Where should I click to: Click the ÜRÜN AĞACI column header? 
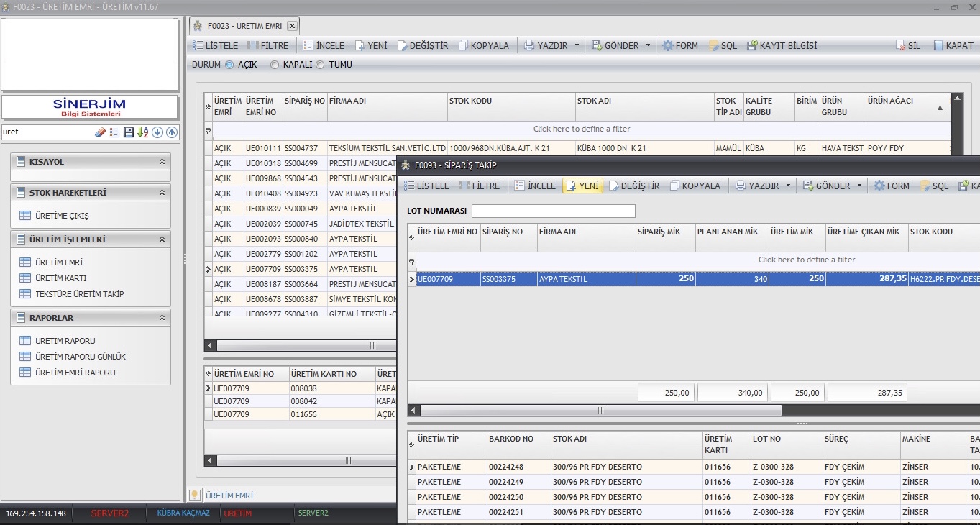(x=906, y=106)
